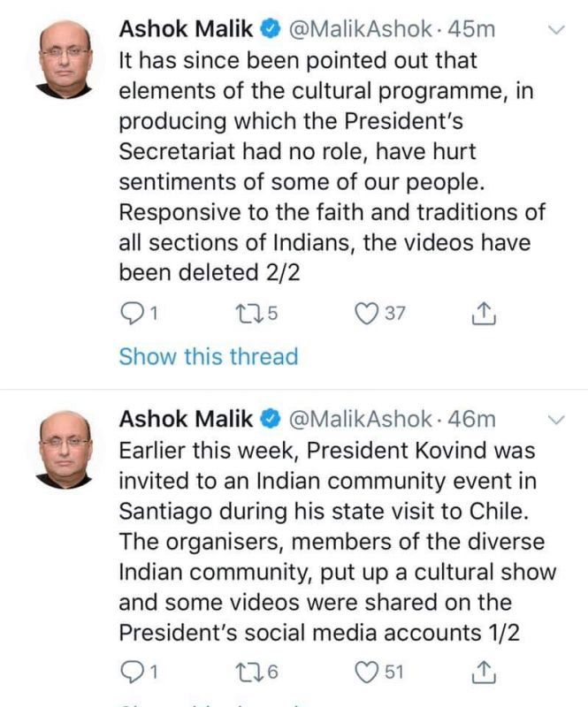Click the verified badge next to first Ashok Malik
The height and width of the screenshot is (707, 588).
pyautogui.click(x=266, y=27)
